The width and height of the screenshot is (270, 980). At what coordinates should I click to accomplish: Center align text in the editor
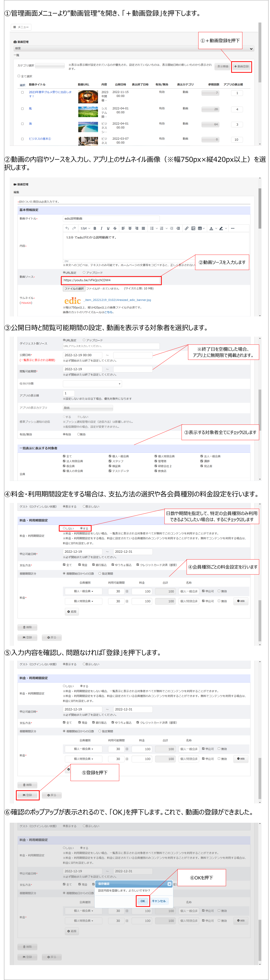click(130, 228)
